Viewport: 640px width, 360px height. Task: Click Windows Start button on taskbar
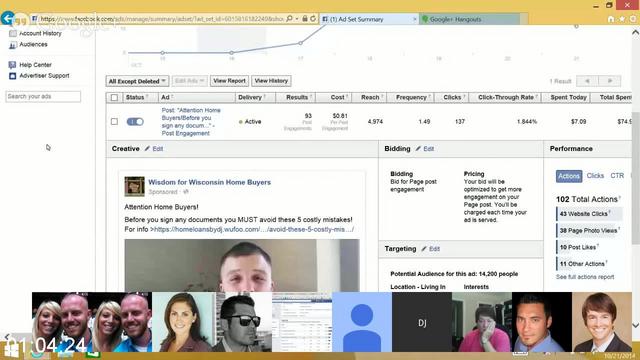pyautogui.click(x=11, y=351)
